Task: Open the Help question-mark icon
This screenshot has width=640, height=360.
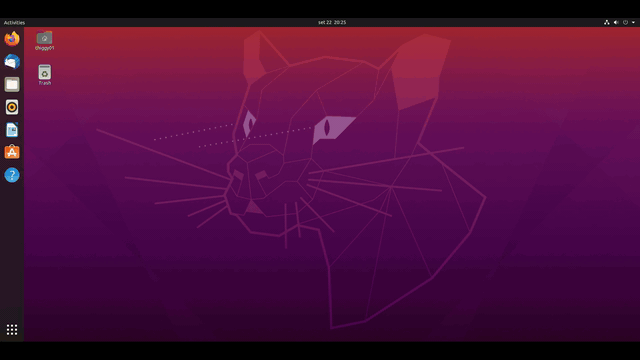Action: pyautogui.click(x=12, y=175)
